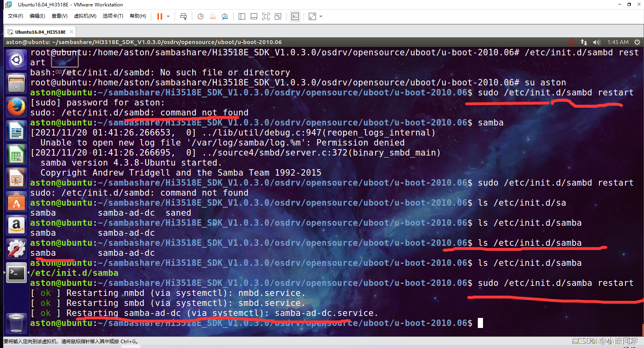Open the 1:45 AM clock menu
This screenshot has width=644, height=348.
click(x=618, y=42)
